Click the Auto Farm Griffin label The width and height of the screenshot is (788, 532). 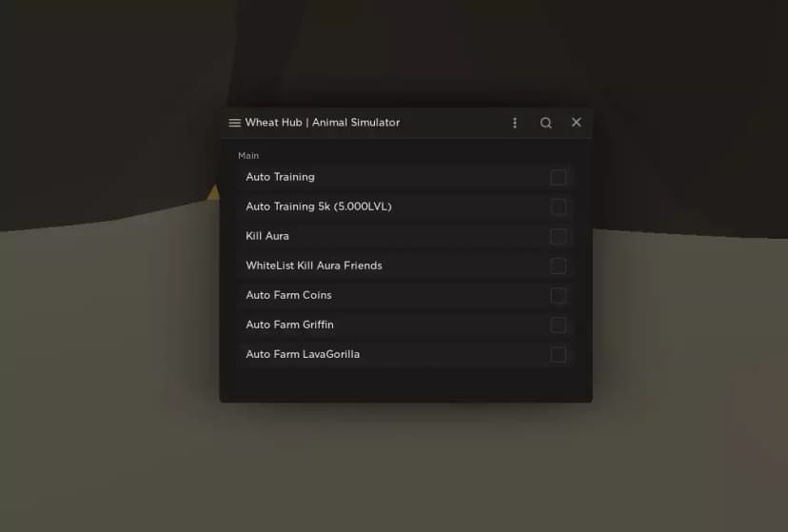tap(290, 325)
